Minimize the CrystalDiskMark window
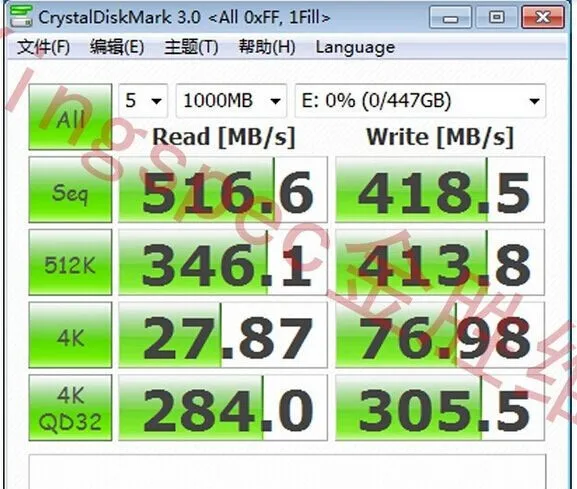Viewport: 577px width, 489px height. point(450,17)
